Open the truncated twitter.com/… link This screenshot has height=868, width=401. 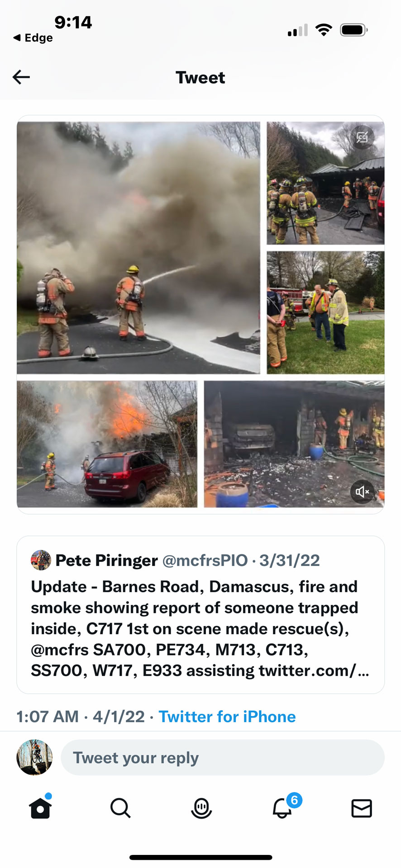pos(314,671)
